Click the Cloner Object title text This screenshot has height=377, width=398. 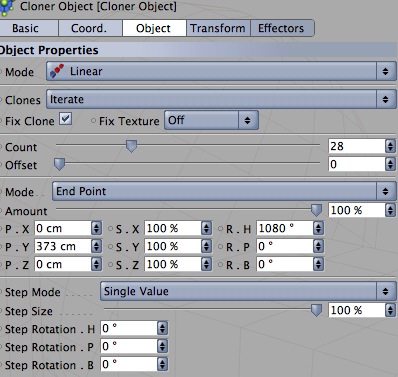pos(98,6)
